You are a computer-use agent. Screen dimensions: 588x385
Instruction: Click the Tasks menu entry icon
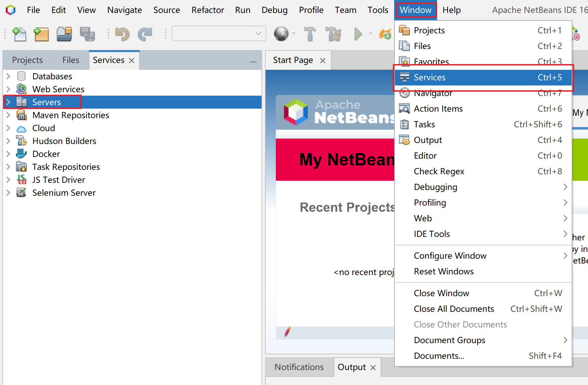pyautogui.click(x=404, y=124)
